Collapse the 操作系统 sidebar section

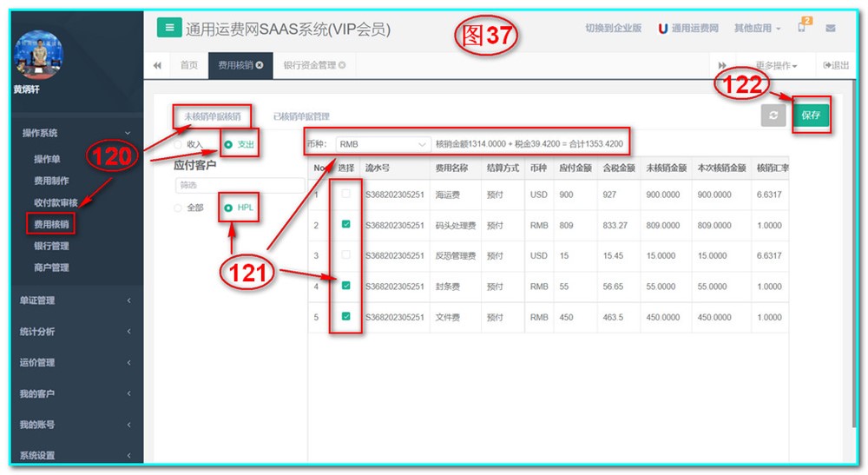(x=76, y=133)
